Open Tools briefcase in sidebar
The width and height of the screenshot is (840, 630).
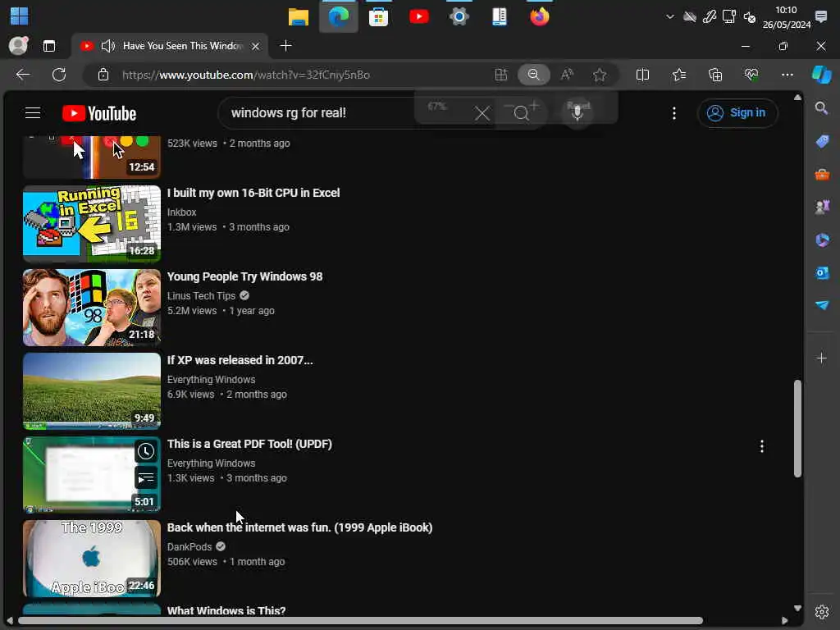pos(821,174)
